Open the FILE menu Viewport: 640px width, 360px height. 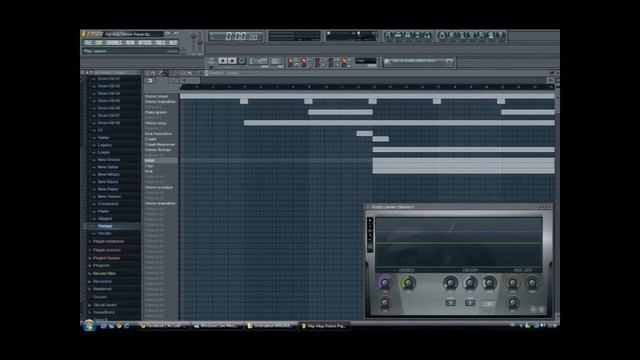coord(88,43)
